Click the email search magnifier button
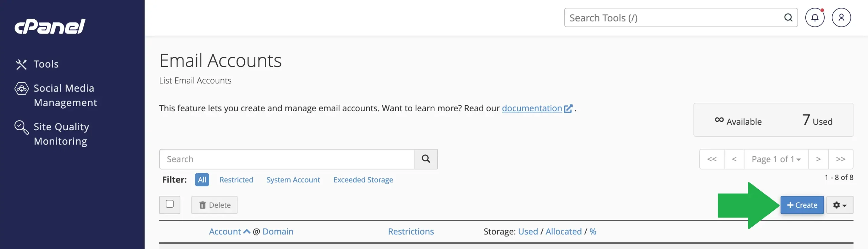 (426, 159)
